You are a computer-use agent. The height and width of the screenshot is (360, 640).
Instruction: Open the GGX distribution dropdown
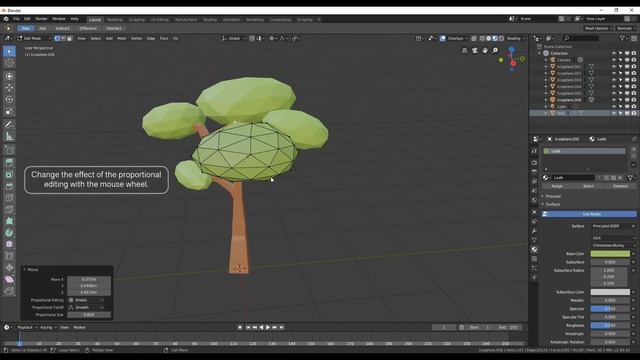pyautogui.click(x=613, y=238)
